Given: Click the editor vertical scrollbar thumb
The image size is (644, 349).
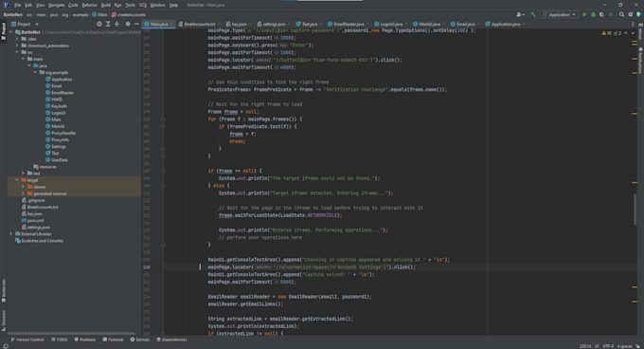Looking at the screenshot, I should (635, 209).
